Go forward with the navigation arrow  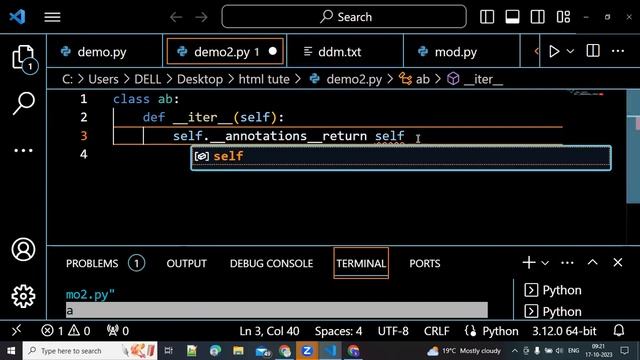pos(201,17)
